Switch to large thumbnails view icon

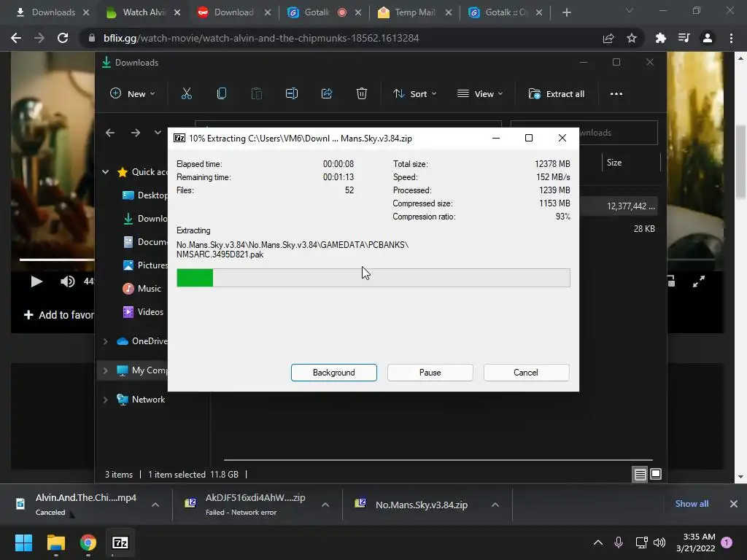pyautogui.click(x=656, y=474)
